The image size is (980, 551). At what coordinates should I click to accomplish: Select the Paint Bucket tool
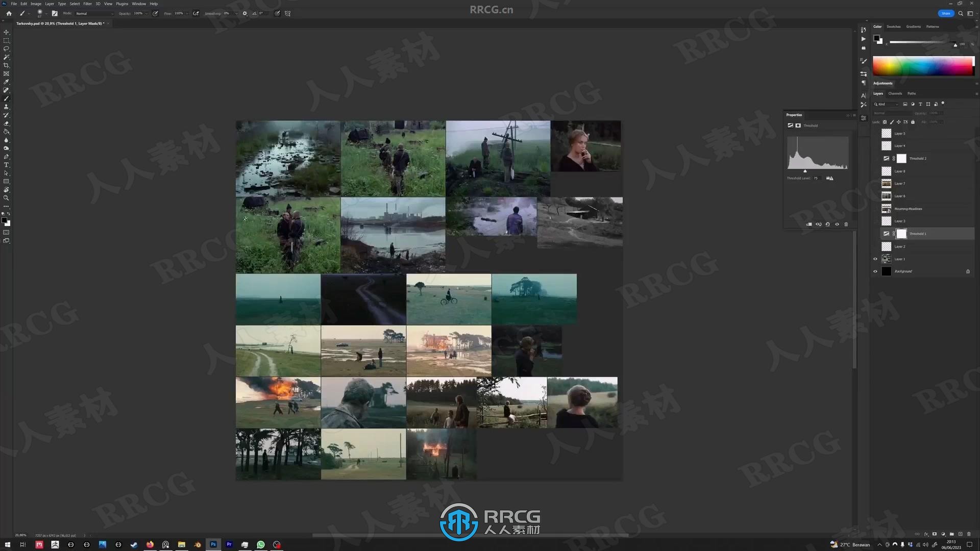(6, 132)
